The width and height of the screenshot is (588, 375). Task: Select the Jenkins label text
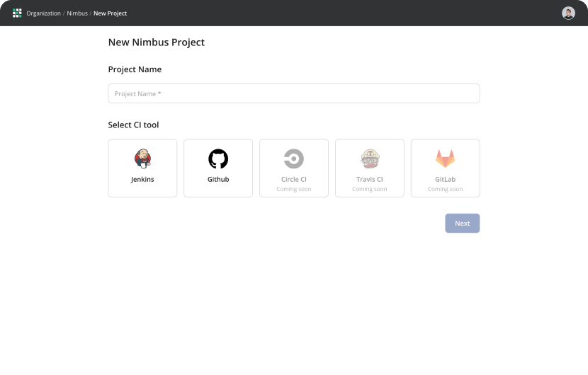click(x=142, y=179)
